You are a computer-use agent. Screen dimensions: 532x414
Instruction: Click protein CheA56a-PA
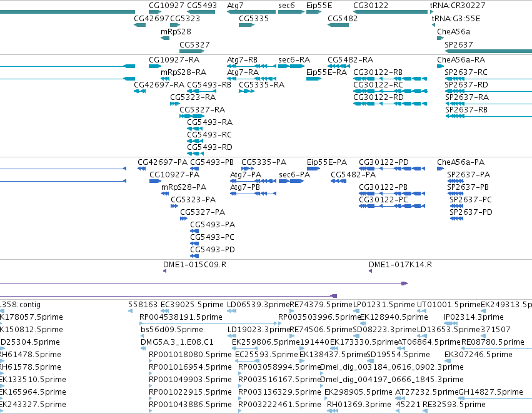pos(461,162)
